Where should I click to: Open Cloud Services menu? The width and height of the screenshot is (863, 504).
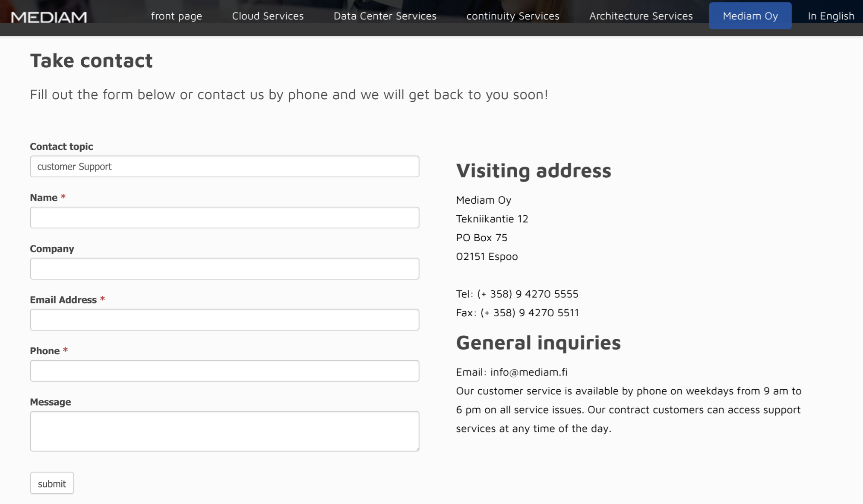(x=268, y=16)
